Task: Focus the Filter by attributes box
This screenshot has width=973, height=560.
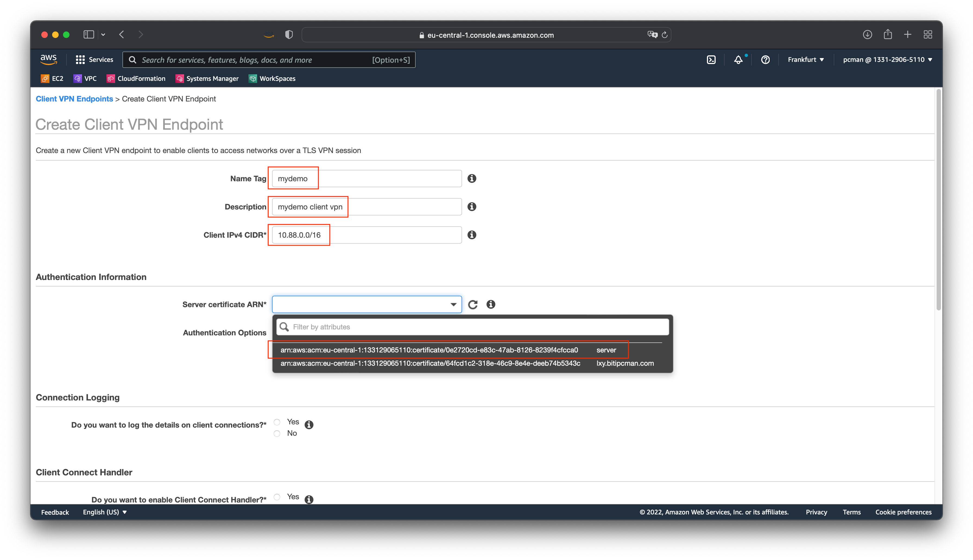Action: pyautogui.click(x=472, y=327)
